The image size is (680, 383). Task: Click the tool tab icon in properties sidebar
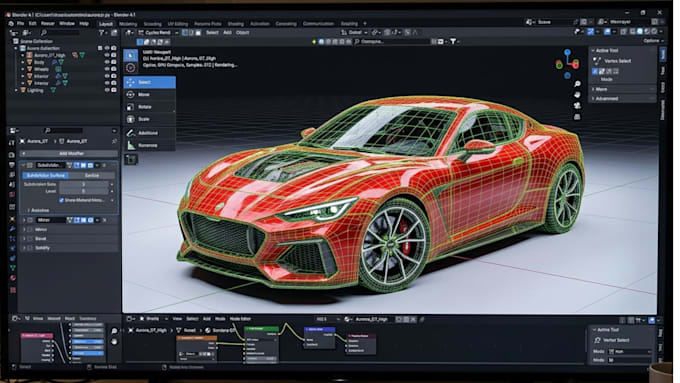12,143
